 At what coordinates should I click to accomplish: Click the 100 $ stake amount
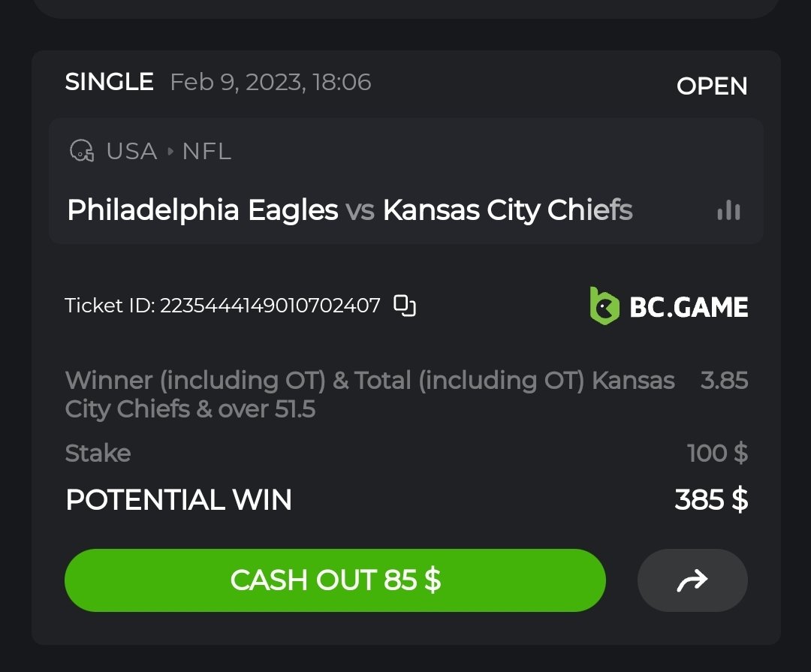pyautogui.click(x=717, y=454)
